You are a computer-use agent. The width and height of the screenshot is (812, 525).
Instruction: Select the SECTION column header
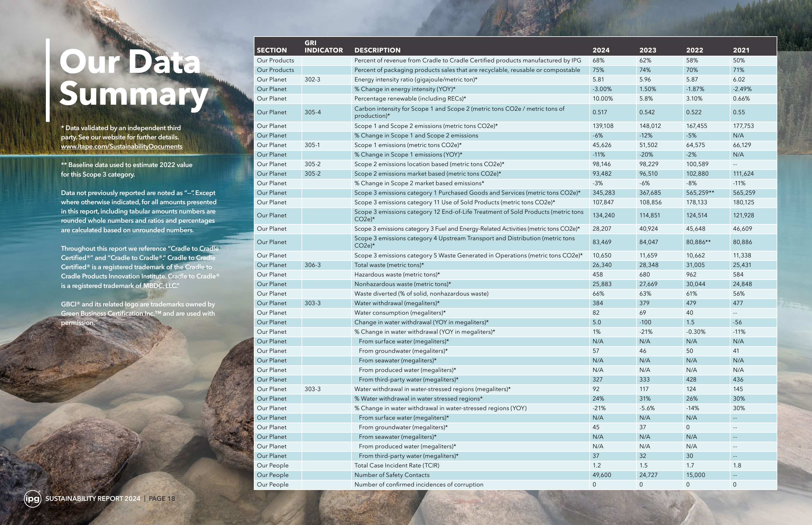(272, 50)
